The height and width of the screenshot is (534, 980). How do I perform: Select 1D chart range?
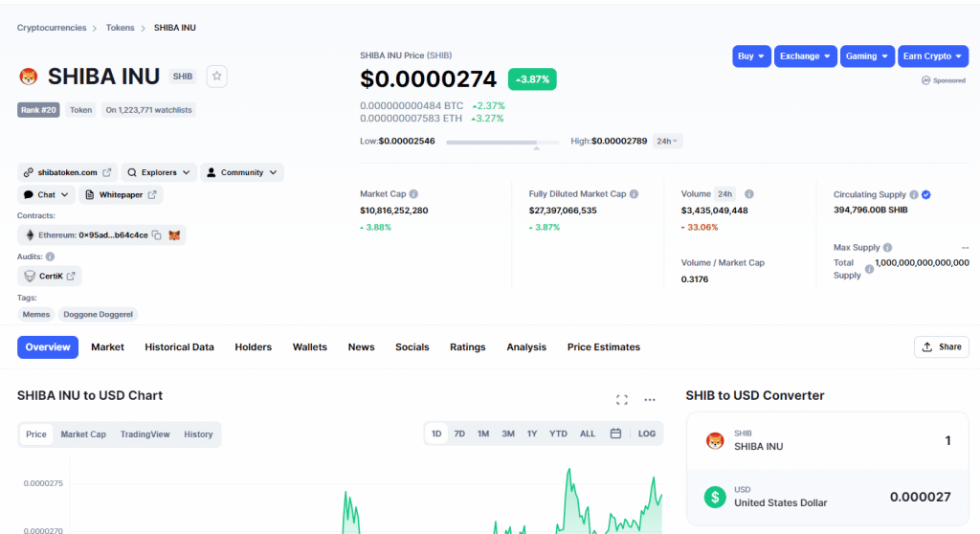coord(436,434)
